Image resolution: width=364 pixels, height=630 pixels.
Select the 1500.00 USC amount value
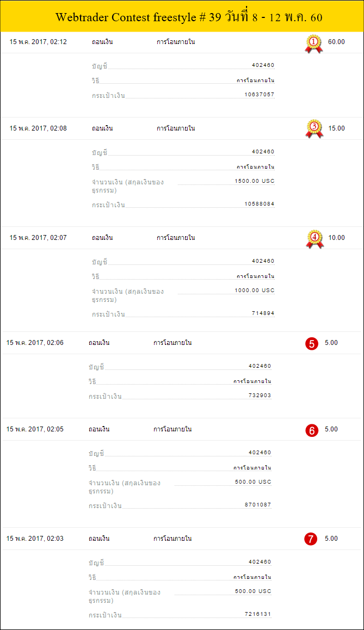point(255,181)
